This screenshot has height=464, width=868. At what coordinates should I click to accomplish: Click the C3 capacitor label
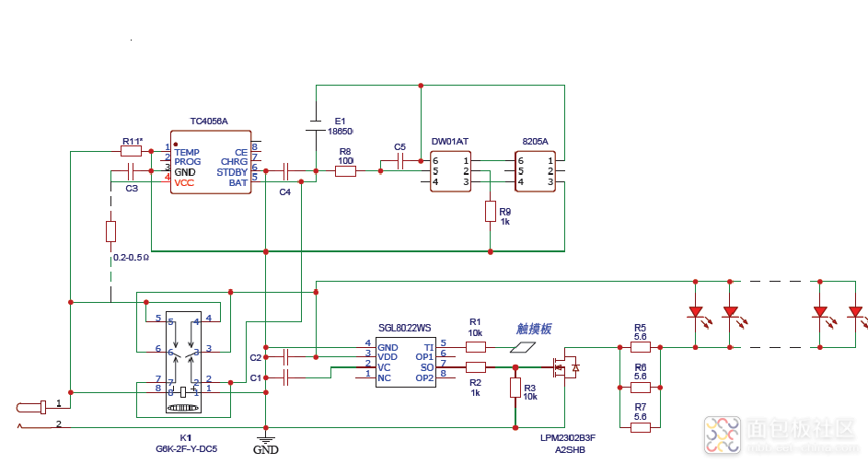tap(132, 188)
